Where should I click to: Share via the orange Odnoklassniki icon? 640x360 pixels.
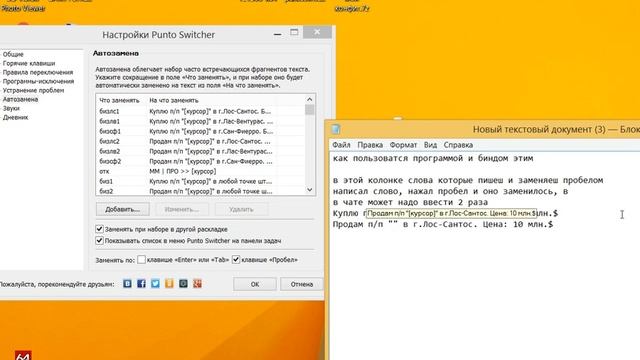click(x=169, y=283)
